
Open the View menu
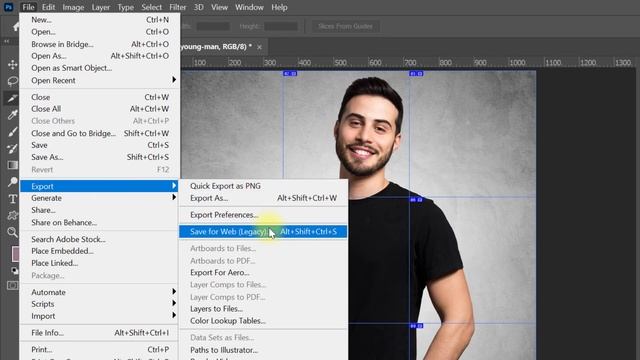219,7
